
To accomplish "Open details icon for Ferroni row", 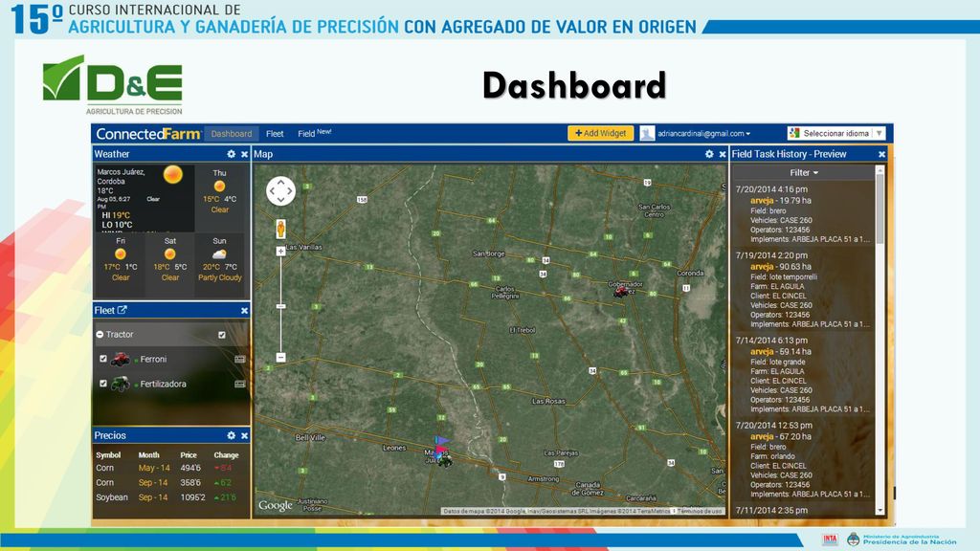I will (239, 360).
